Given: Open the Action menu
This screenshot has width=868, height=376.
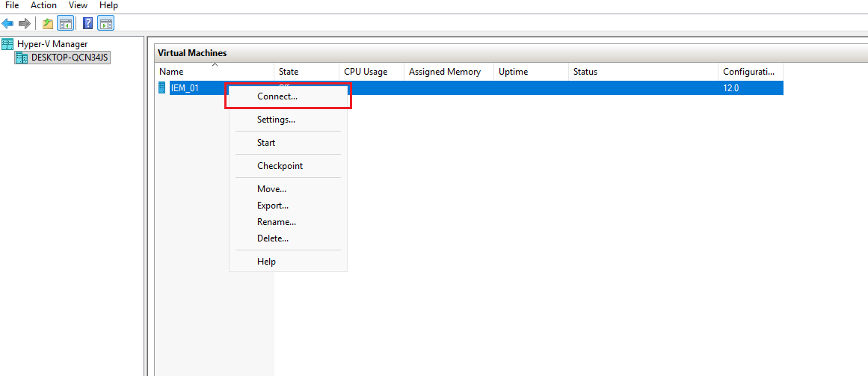Looking at the screenshot, I should tap(43, 5).
